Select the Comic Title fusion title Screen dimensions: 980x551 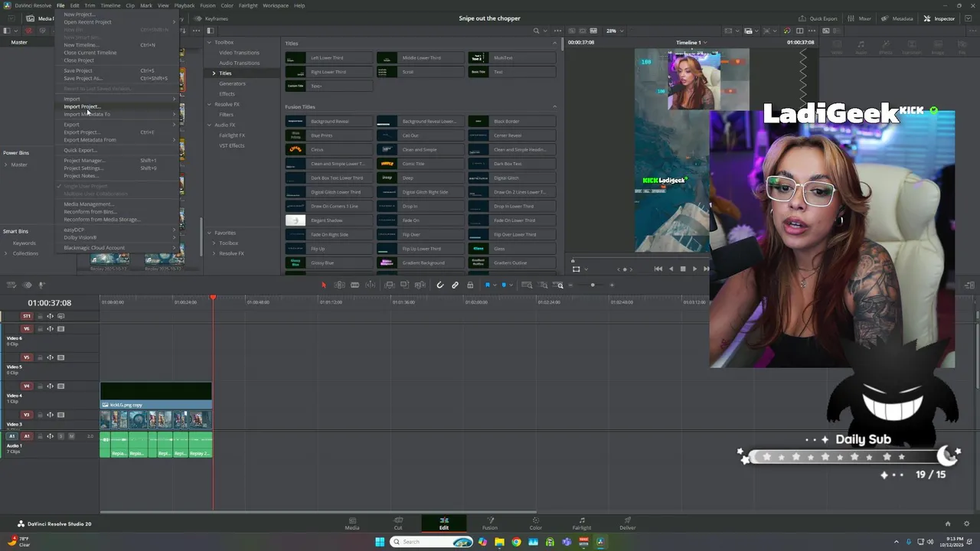tap(420, 164)
